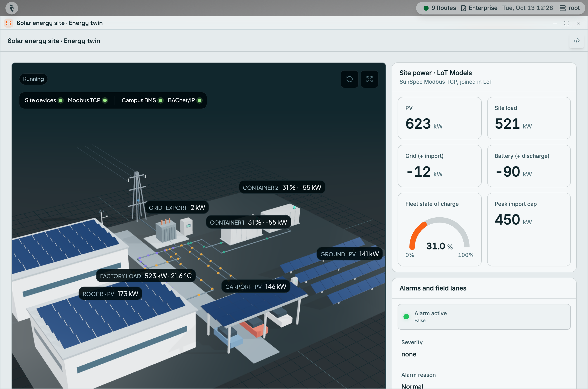Click the reset view icon in 3D viewer

(349, 79)
